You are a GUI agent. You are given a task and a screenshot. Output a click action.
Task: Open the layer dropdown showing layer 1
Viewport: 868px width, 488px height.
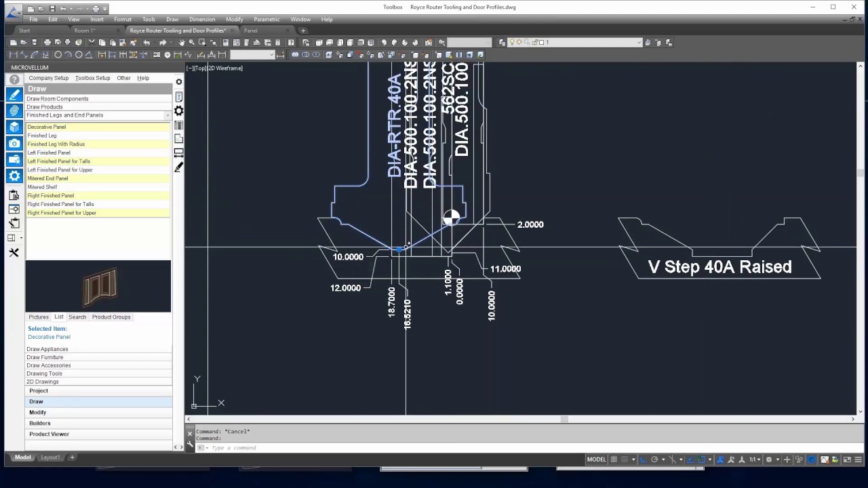[x=575, y=43]
